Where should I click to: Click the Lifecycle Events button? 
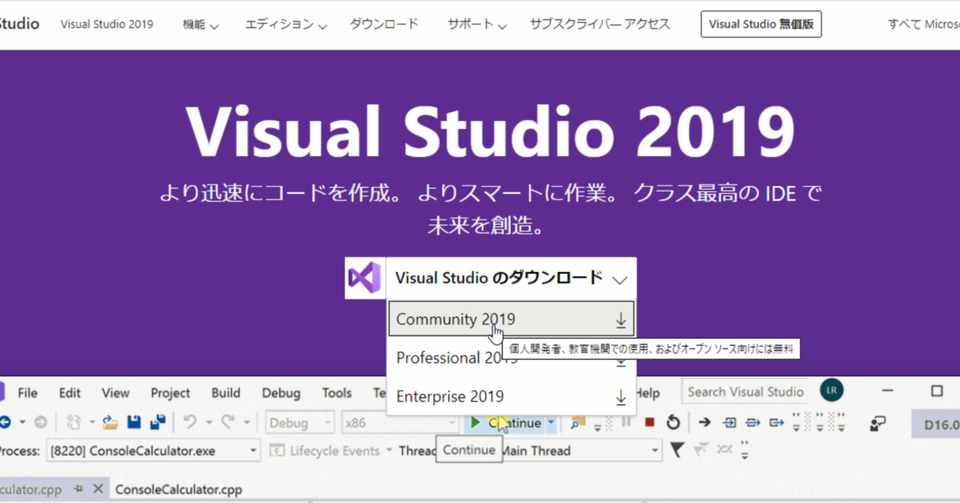click(x=330, y=451)
